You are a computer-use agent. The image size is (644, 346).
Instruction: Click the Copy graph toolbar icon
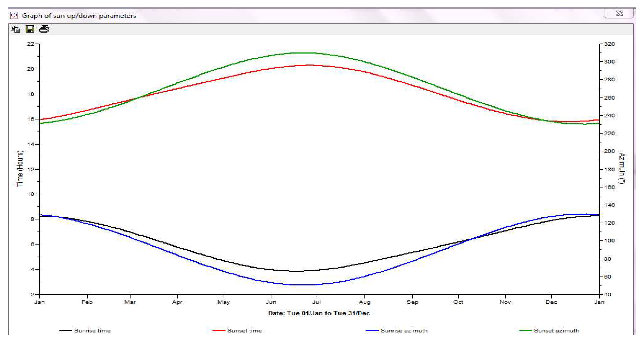click(16, 29)
